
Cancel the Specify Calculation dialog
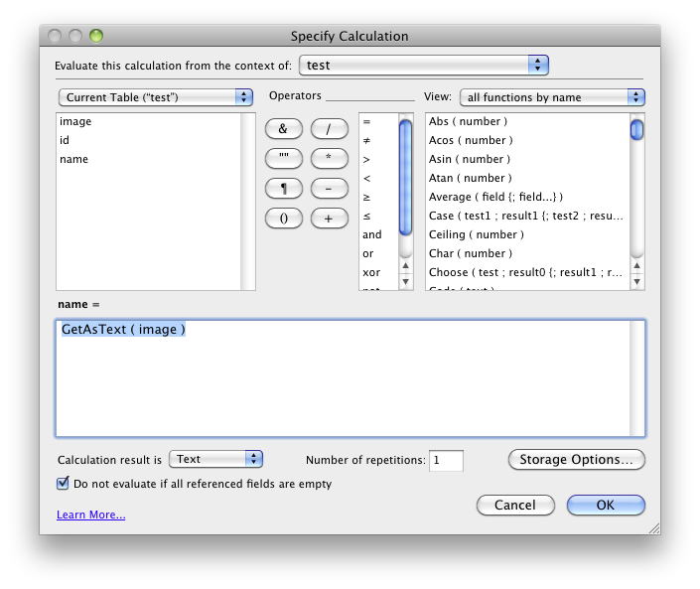(515, 505)
